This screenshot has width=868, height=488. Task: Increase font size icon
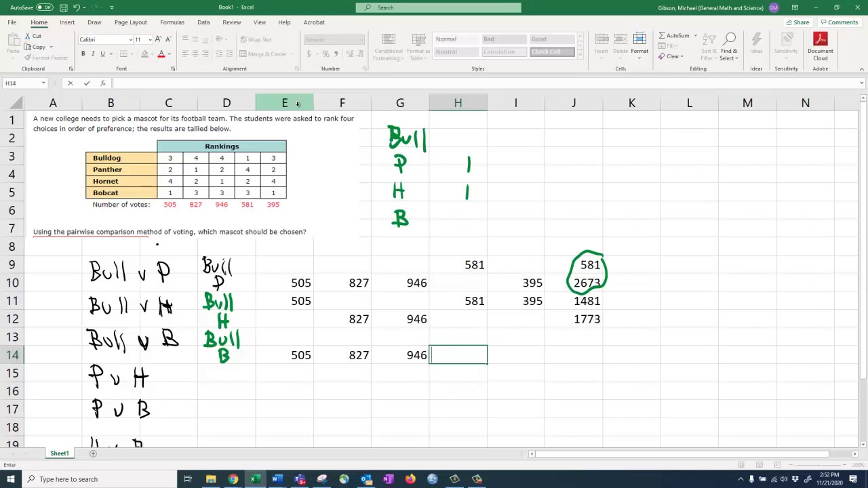click(159, 39)
